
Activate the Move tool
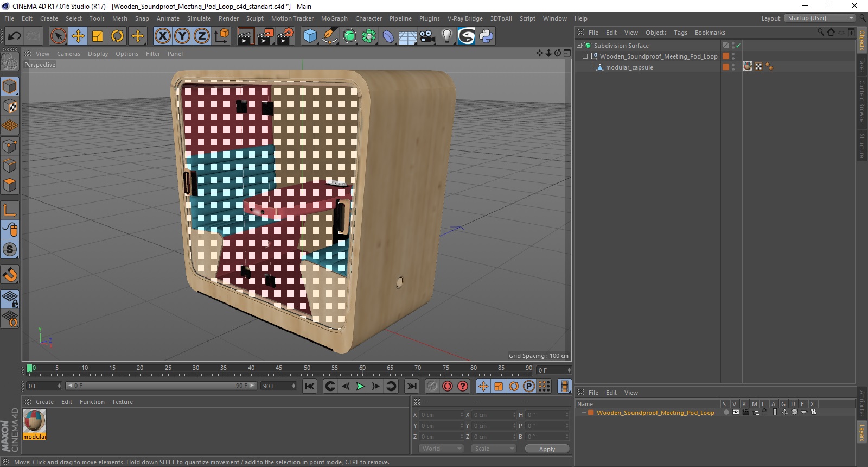pyautogui.click(x=78, y=36)
